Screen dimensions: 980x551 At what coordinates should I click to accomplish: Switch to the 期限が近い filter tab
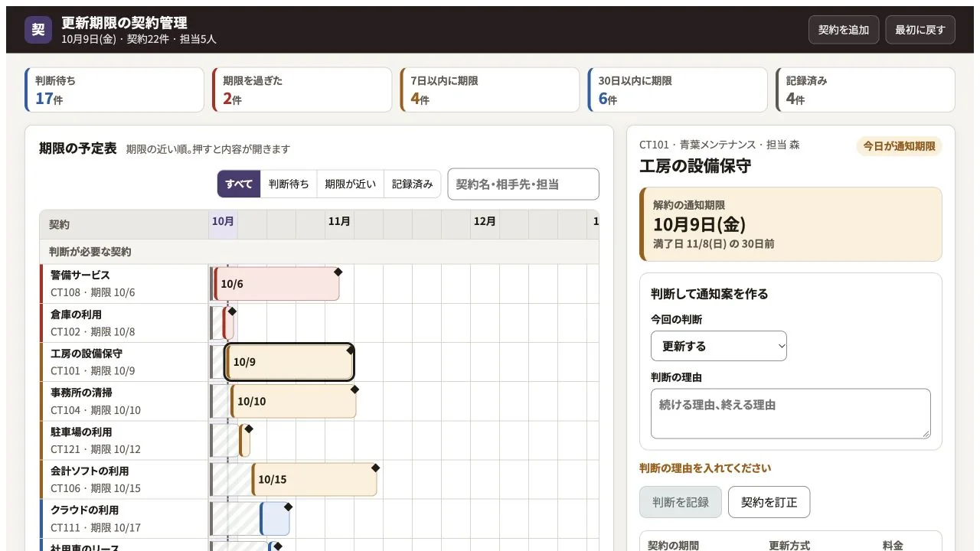[350, 184]
